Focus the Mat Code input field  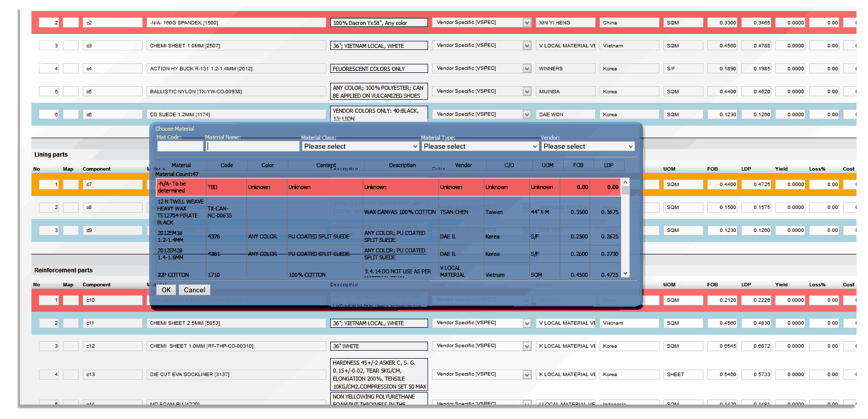[x=180, y=146]
